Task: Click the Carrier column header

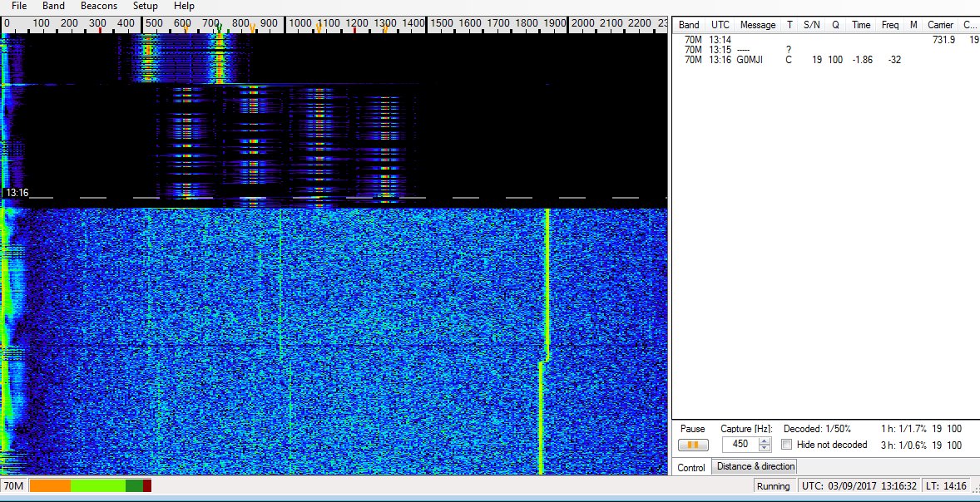Action: tap(940, 25)
